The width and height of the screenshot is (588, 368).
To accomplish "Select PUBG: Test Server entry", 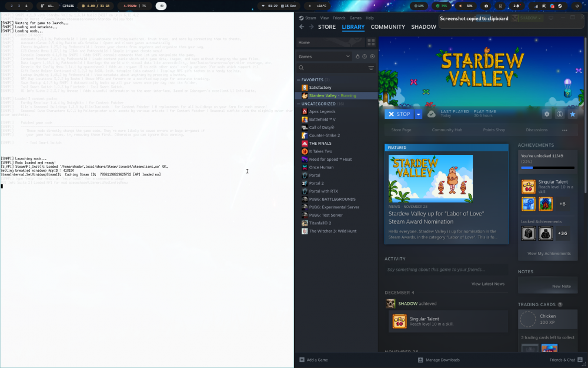I will [336, 215].
